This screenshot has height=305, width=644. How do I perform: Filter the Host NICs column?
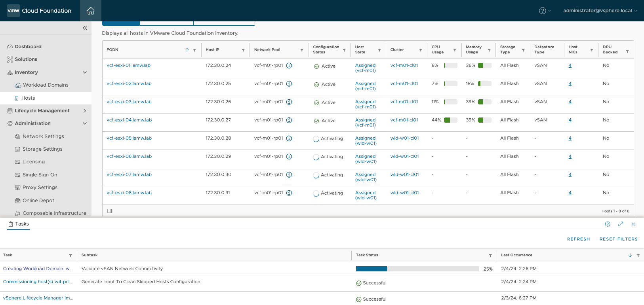coord(592,50)
